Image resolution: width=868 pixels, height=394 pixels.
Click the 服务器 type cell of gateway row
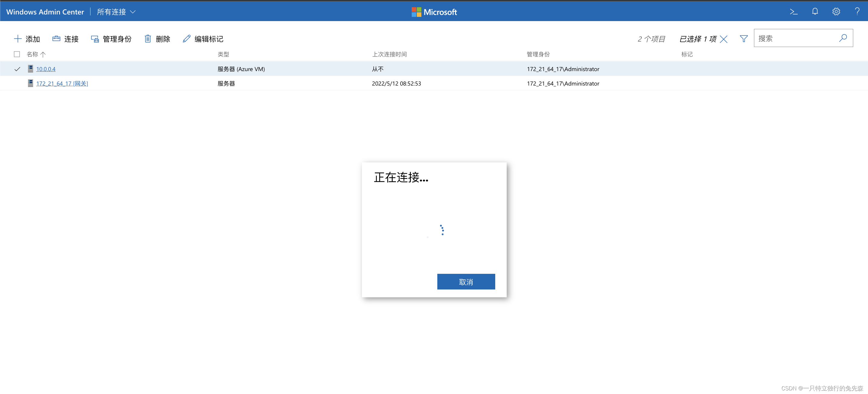pyautogui.click(x=226, y=83)
